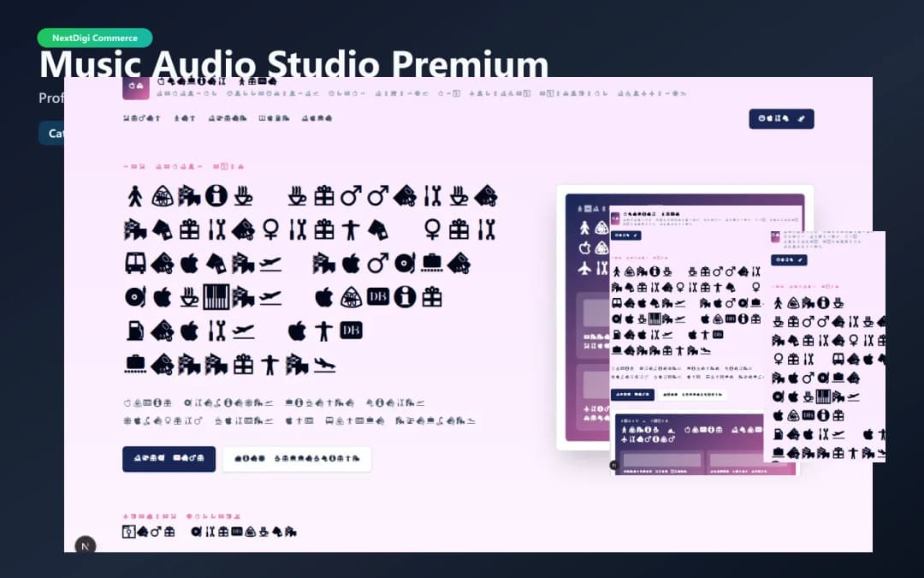Image resolution: width=924 pixels, height=578 pixels.
Task: Click the green NextDigi Commerce badge
Action: [x=95, y=38]
